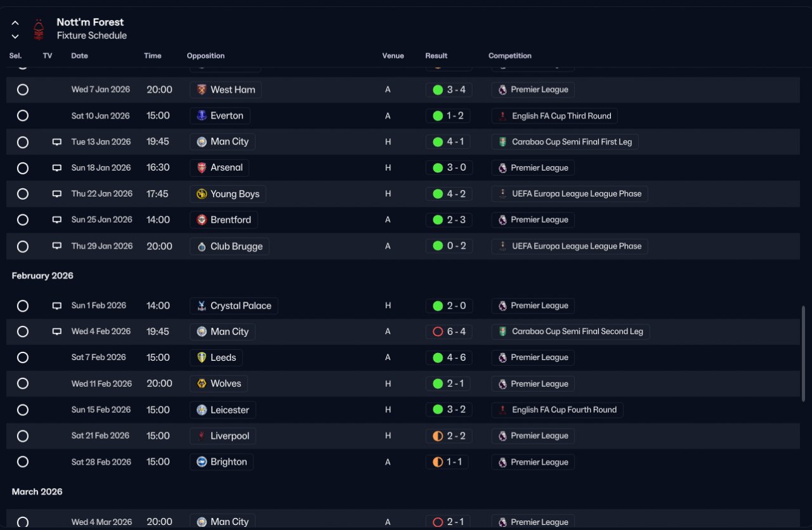Sort fixtures by Date column header
812x530 pixels.
point(79,56)
